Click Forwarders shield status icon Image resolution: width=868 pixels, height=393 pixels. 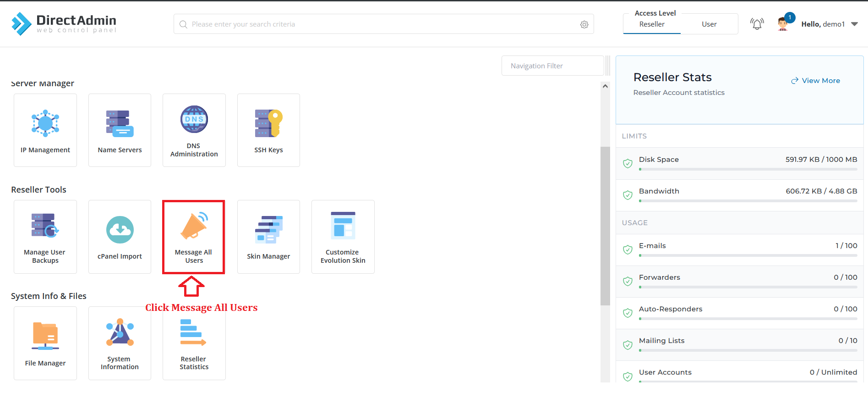coord(628,281)
